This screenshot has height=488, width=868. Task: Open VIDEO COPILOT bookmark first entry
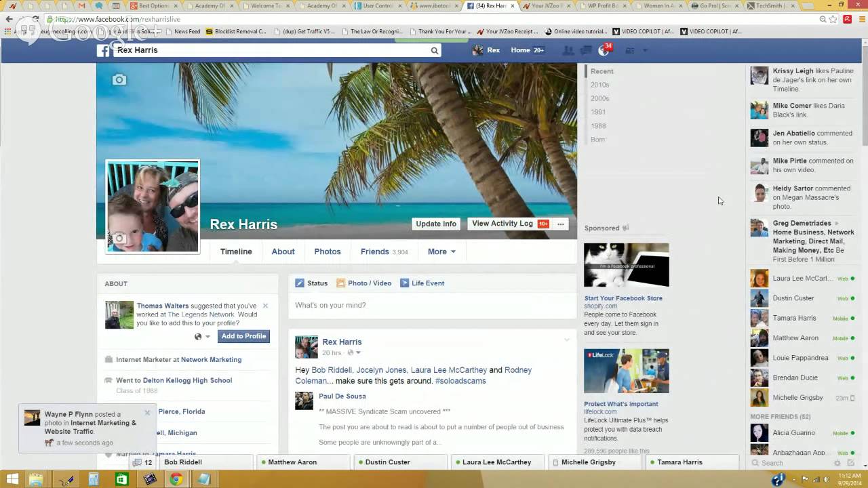(x=642, y=31)
